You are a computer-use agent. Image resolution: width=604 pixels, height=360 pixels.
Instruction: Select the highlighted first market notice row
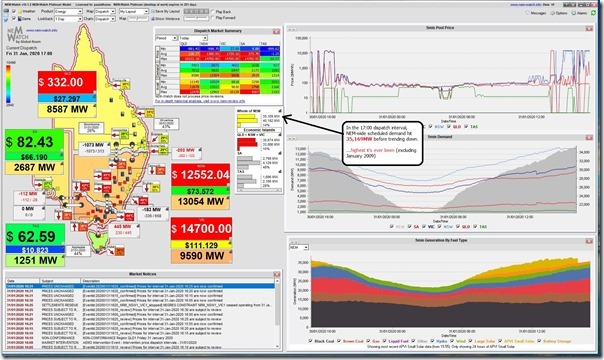(x=140, y=286)
